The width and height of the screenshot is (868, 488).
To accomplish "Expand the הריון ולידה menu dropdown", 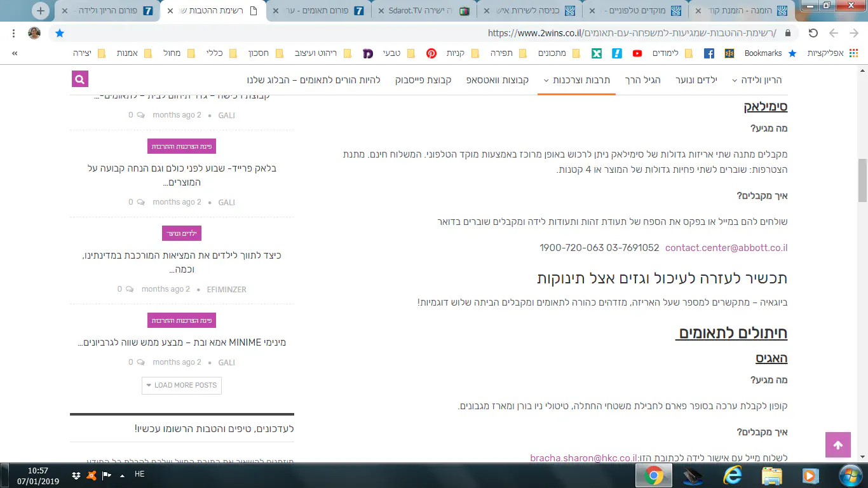I will click(756, 80).
